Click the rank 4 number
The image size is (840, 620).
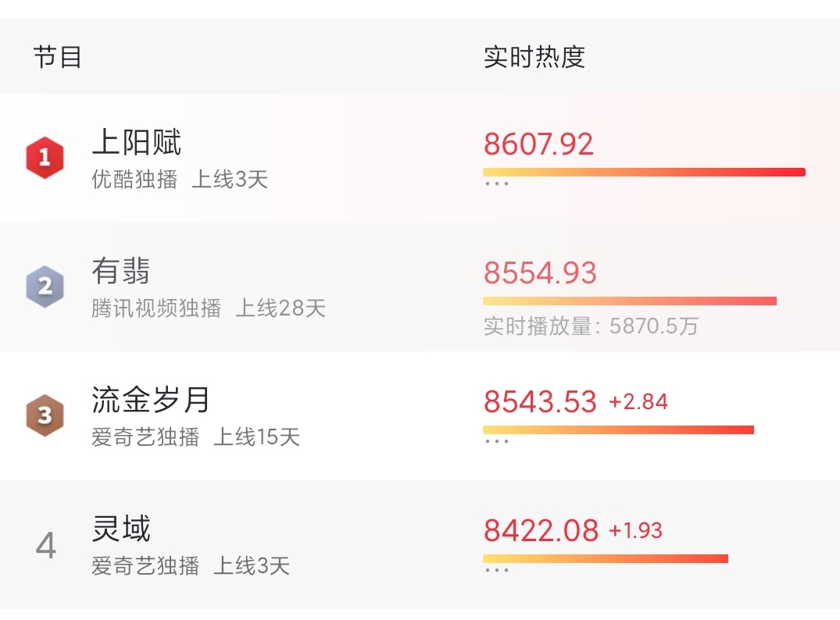pos(46,546)
